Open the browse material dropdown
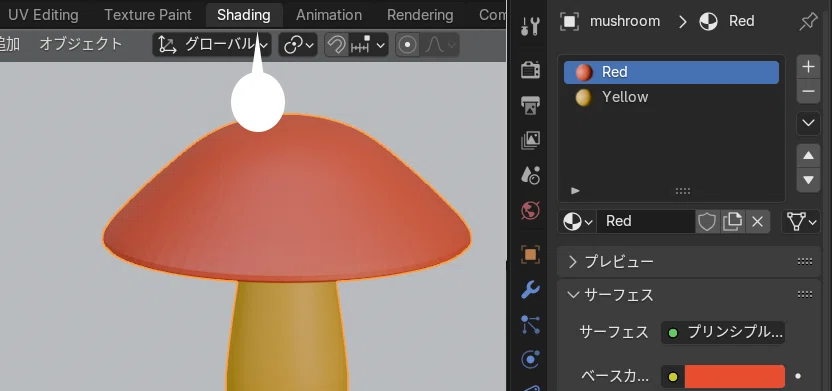 click(x=577, y=221)
